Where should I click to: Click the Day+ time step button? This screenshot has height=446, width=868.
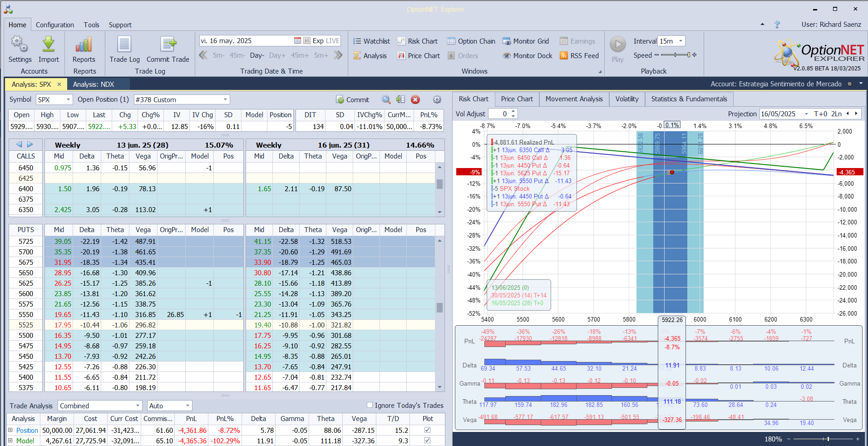[277, 55]
